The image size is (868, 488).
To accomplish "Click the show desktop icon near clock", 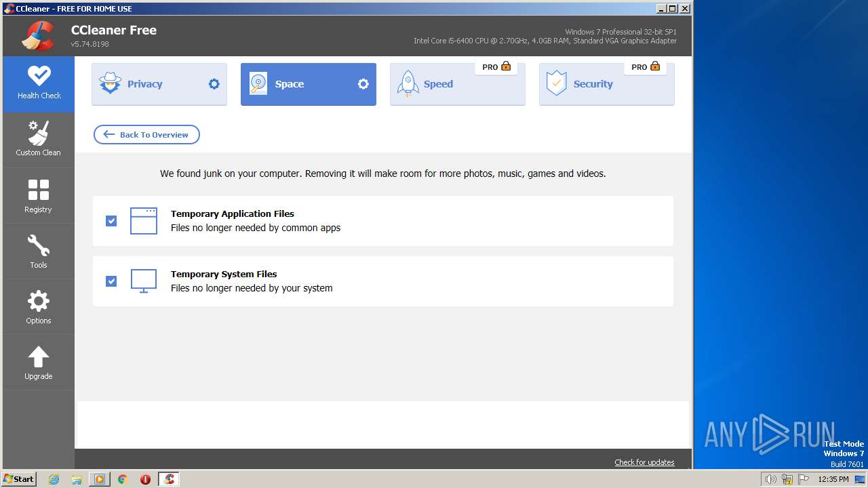I will [859, 479].
